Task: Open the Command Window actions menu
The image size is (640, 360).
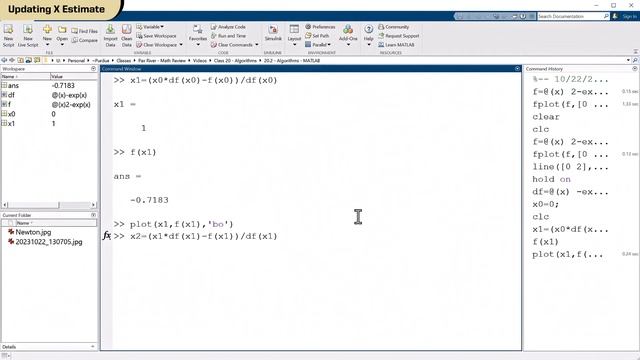Action: coord(517,69)
